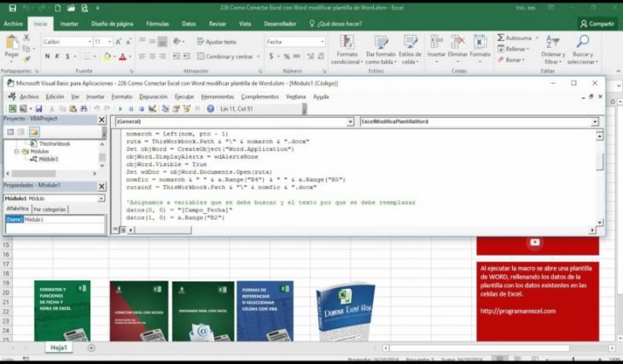
Task: Toggle Full Module View button below code pane
Action: pyautogui.click(x=123, y=229)
